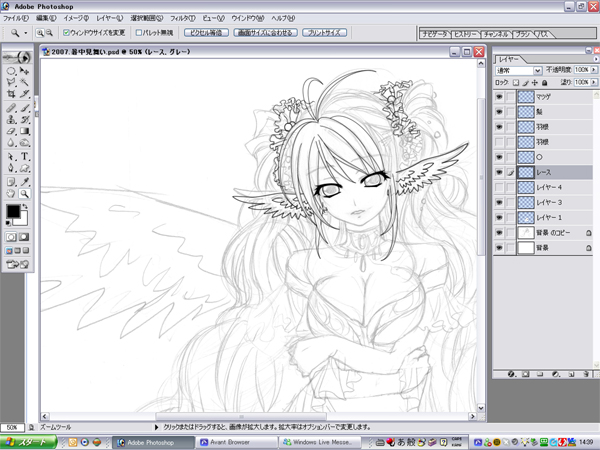Select the Brush tool
This screenshot has height=450, width=600.
click(24, 108)
